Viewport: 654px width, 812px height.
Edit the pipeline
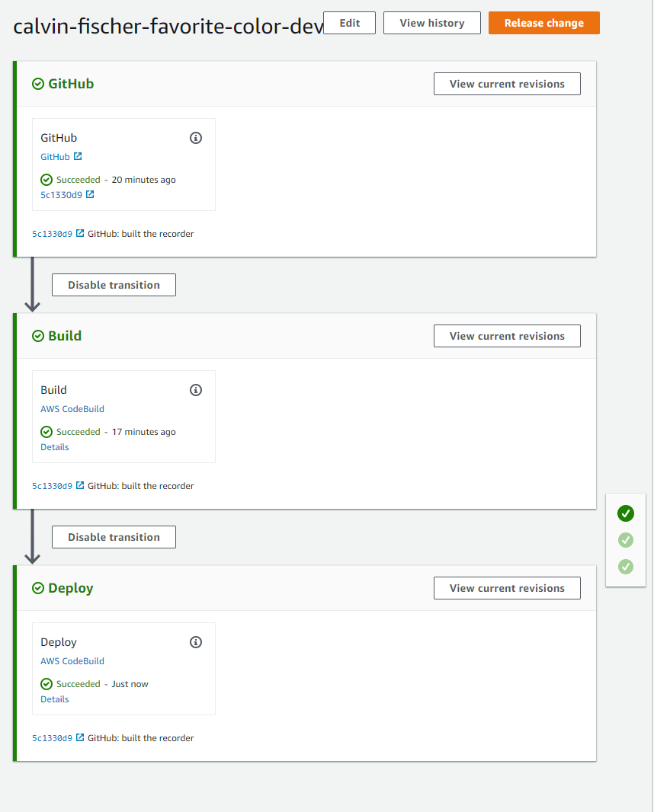tap(350, 23)
